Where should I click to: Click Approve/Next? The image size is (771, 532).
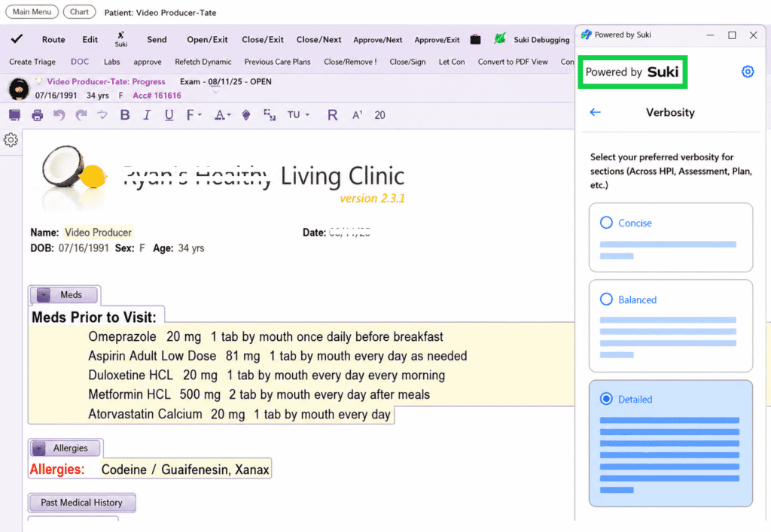(378, 40)
